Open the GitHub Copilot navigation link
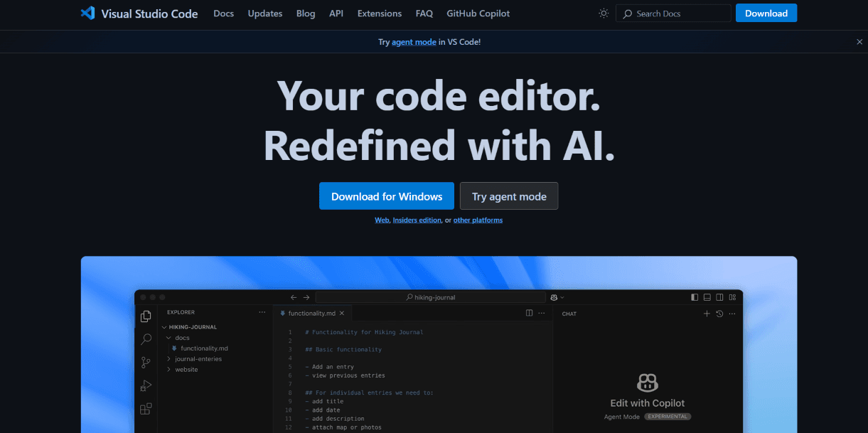 coord(478,14)
